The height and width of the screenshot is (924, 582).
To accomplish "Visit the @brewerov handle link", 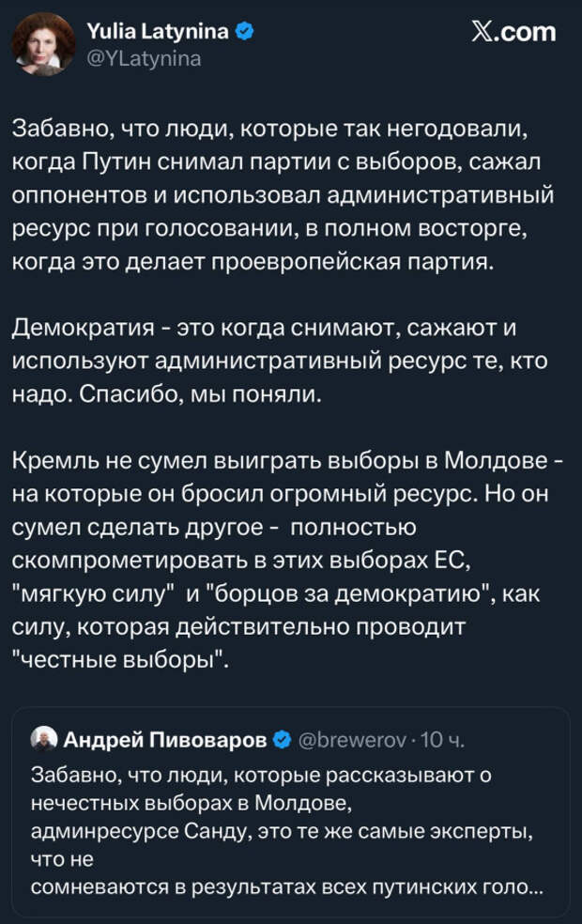I will point(351,741).
